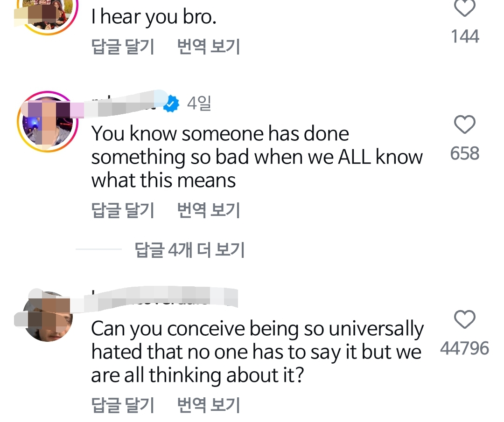Tap "번역 보기" under "what this means"
This screenshot has height=422, width=504.
[x=209, y=210]
